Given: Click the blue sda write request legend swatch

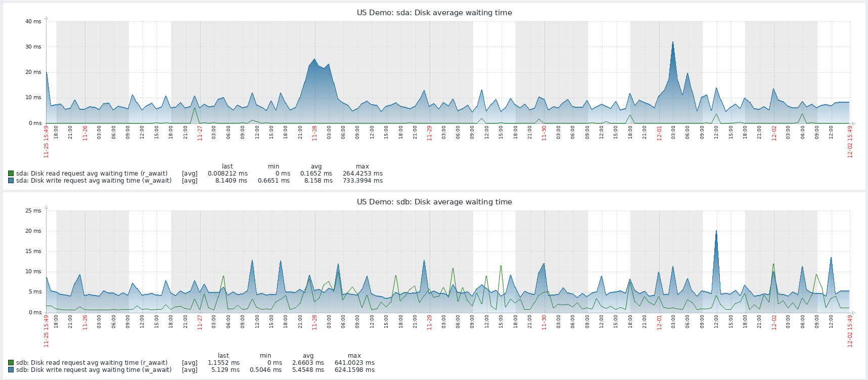Looking at the screenshot, I should [x=11, y=181].
